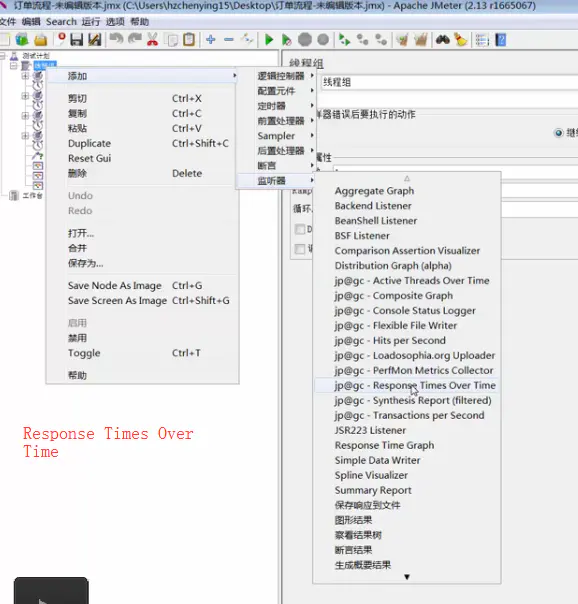Select 察看结果树 listener
Image resolution: width=578 pixels, height=604 pixels.
(x=407, y=535)
